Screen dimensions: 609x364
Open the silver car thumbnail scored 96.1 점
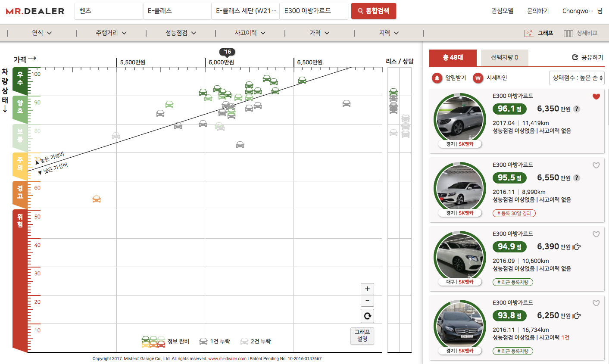[460, 119]
